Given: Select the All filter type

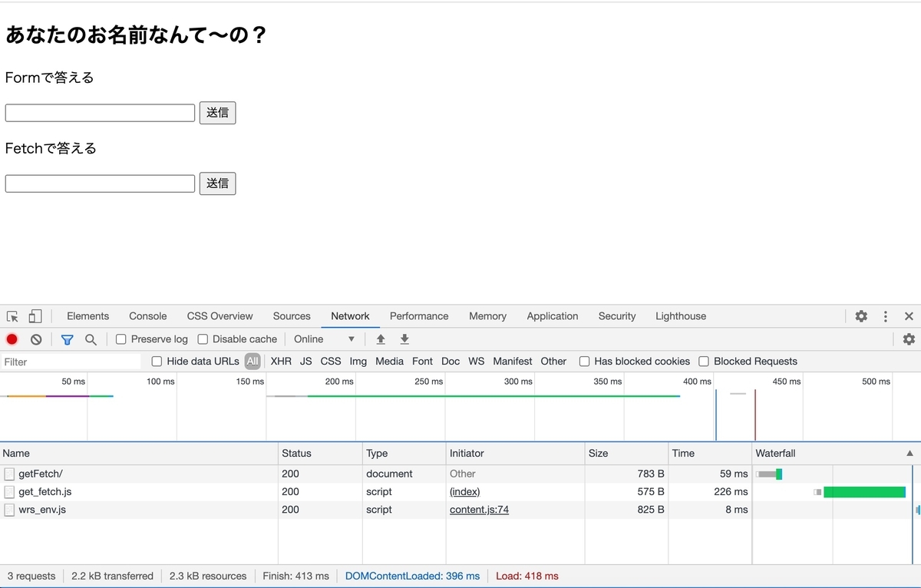Looking at the screenshot, I should [253, 362].
